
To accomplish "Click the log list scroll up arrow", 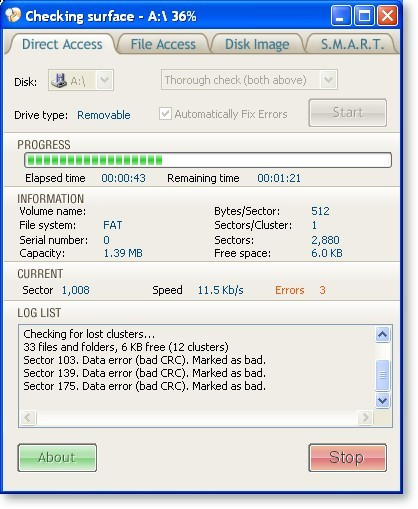I will [x=382, y=334].
